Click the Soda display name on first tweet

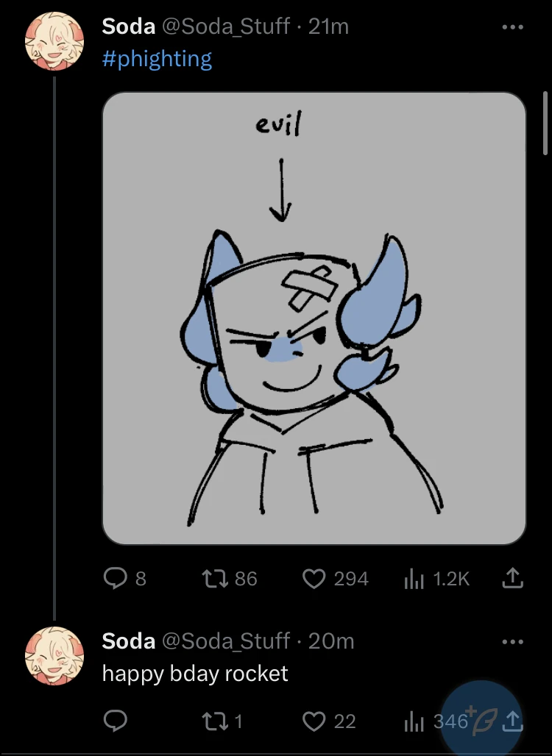pos(128,26)
